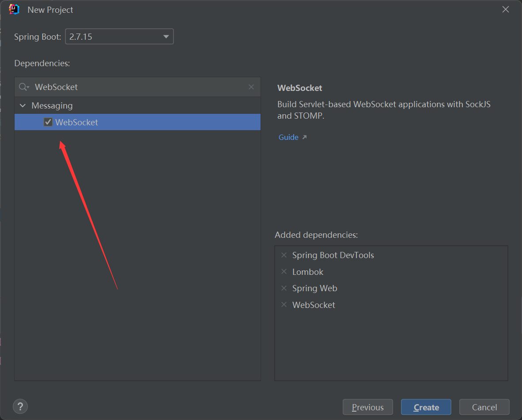Collapse the Messaging category
Image resolution: width=522 pixels, height=420 pixels.
[x=23, y=105]
